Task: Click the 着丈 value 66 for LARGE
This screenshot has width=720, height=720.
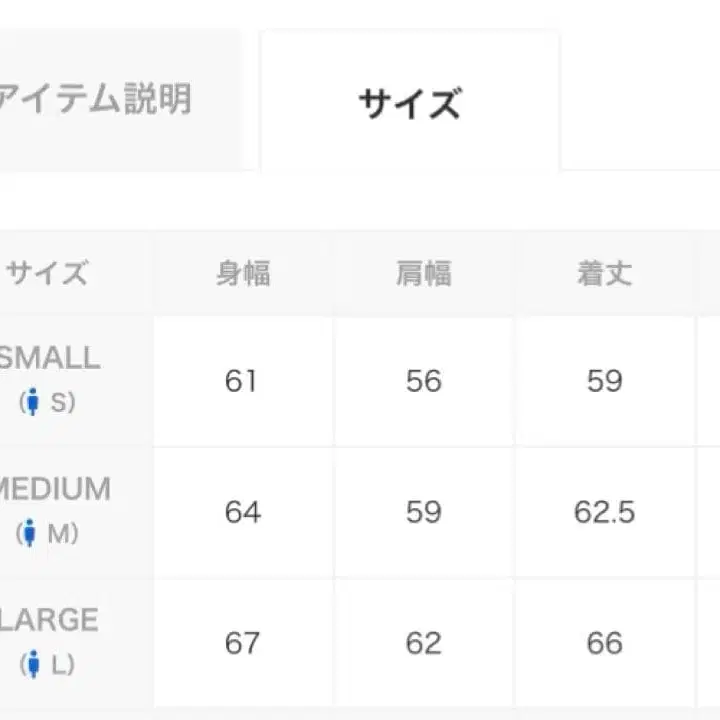Action: pos(604,643)
